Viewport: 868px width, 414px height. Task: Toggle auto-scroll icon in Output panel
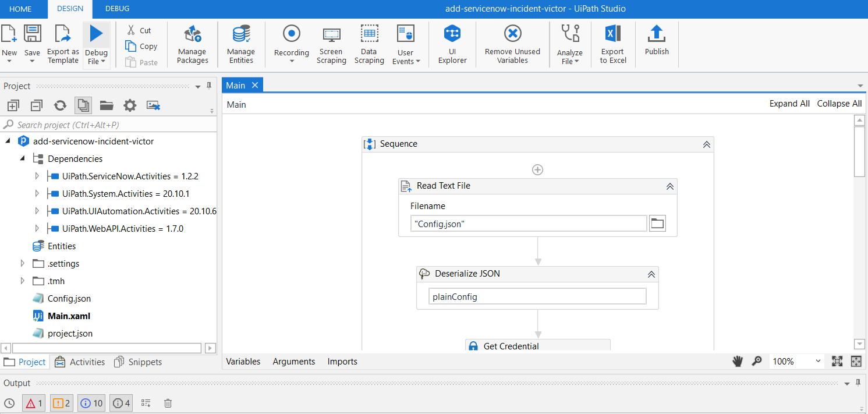tap(146, 403)
